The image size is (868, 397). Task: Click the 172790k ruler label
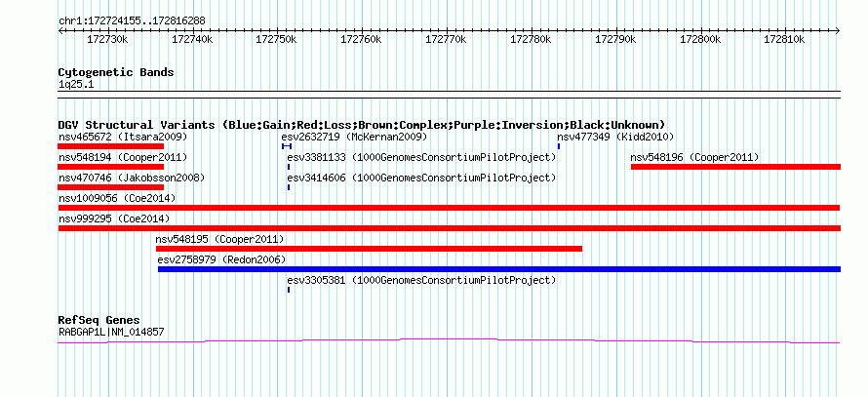(615, 40)
